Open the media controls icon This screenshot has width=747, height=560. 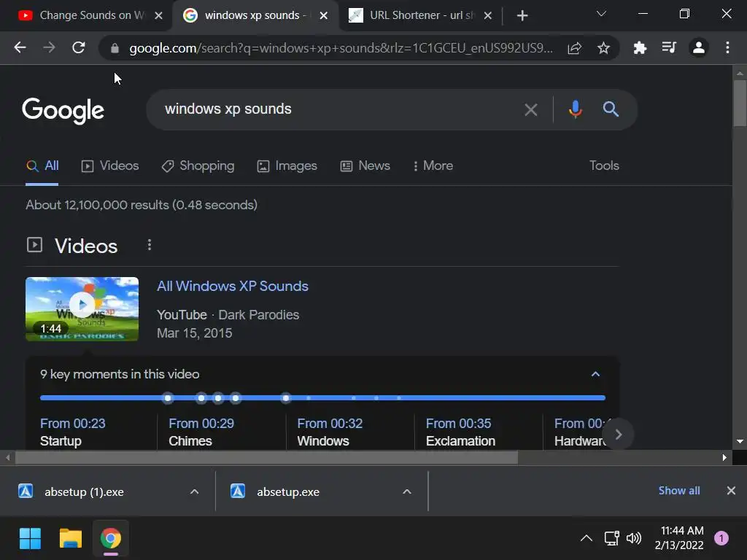[669, 47]
